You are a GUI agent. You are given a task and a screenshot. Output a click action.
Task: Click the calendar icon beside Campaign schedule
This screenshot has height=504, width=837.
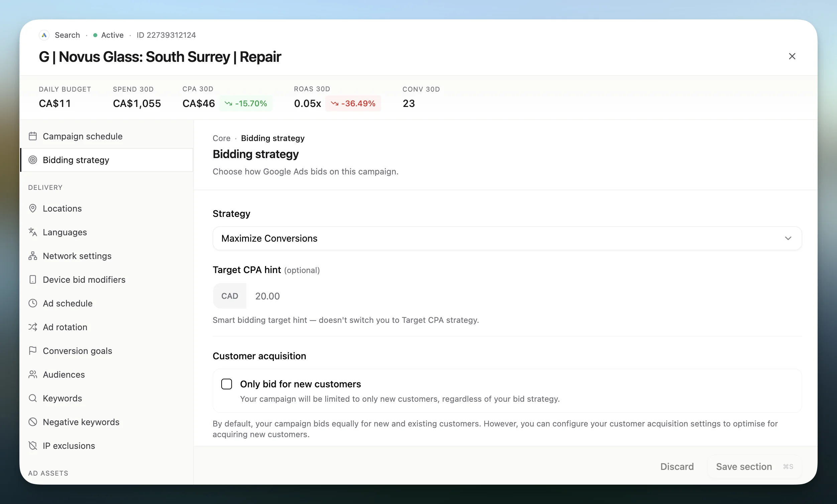pyautogui.click(x=33, y=136)
